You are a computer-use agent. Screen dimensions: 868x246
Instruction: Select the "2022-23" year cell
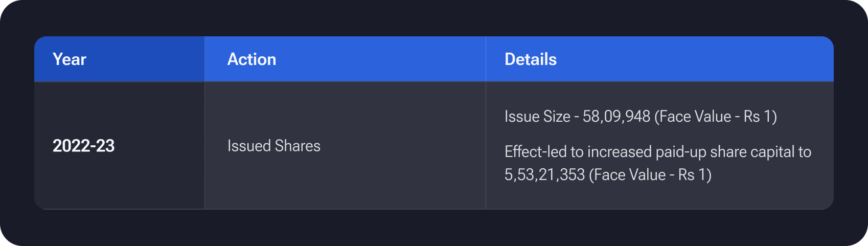(83, 146)
